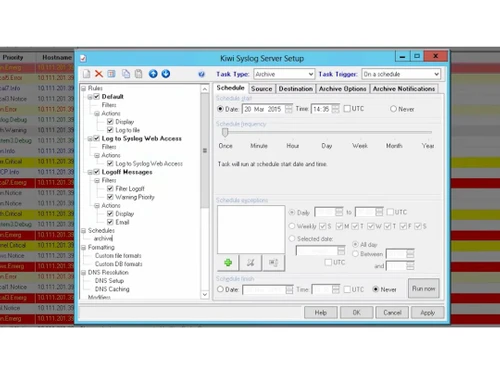Screen dimensions: 500x375
Task: Toggle the Logoff Messages rule checkbox
Action: (x=97, y=172)
